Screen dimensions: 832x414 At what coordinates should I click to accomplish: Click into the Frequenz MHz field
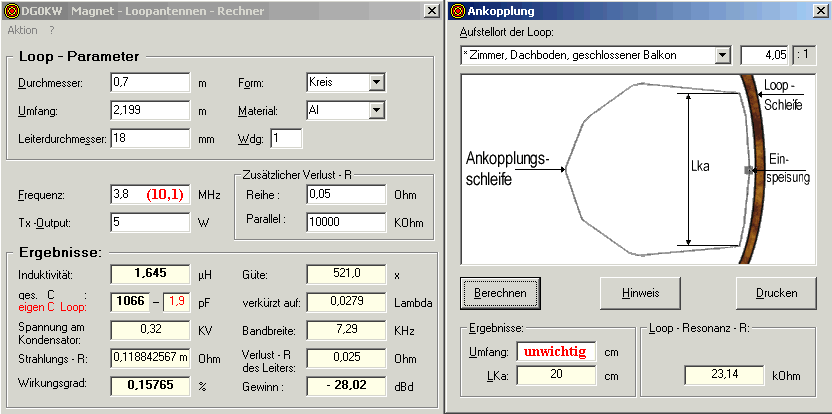click(x=150, y=195)
